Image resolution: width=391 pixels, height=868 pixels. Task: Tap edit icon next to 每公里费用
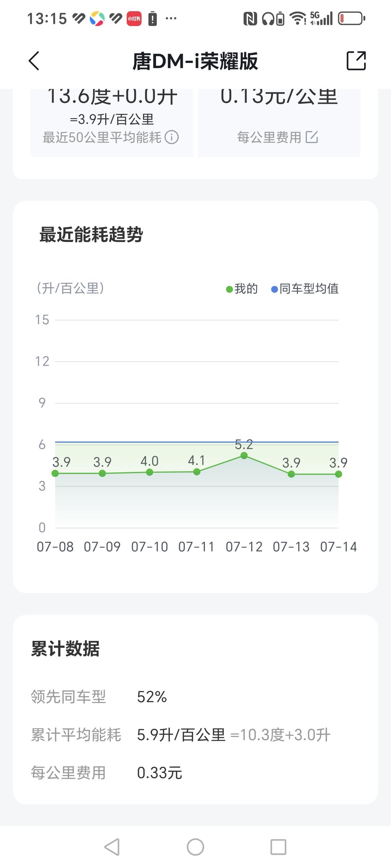point(312,137)
